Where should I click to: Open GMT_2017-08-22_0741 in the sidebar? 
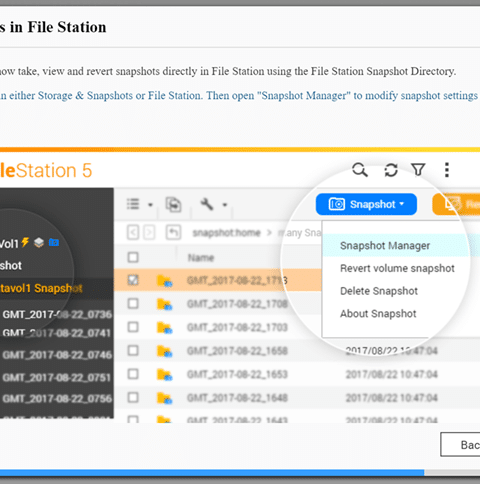pyautogui.click(x=56, y=333)
